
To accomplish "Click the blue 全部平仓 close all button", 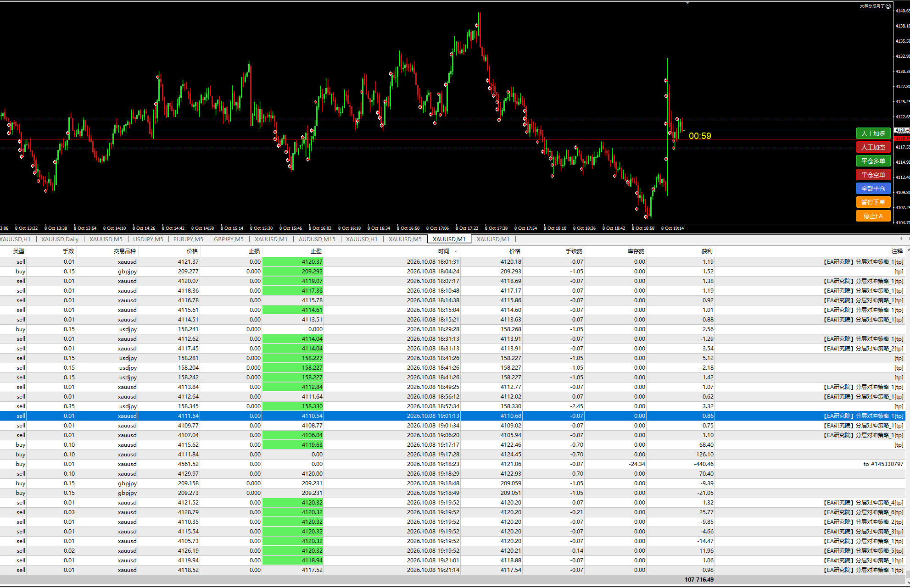I will tap(873, 189).
